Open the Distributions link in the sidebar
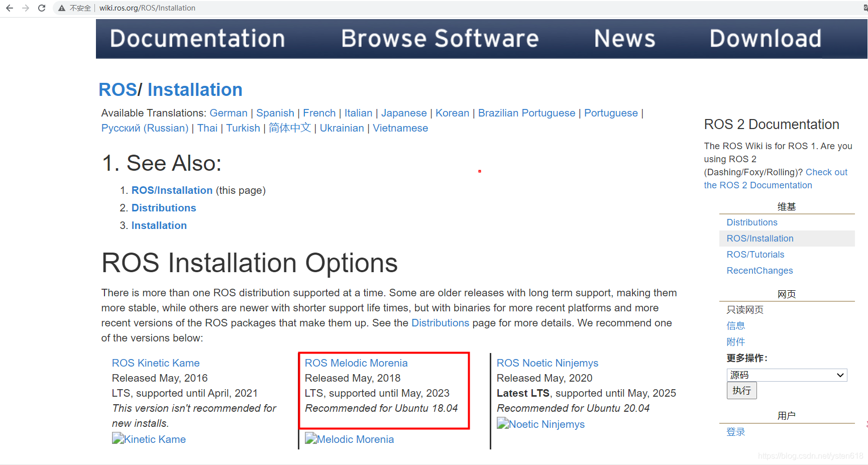Image resolution: width=868 pixels, height=465 pixels. (751, 222)
